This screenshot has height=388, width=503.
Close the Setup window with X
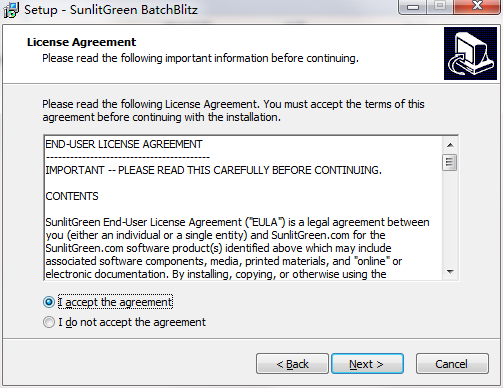(x=477, y=6)
